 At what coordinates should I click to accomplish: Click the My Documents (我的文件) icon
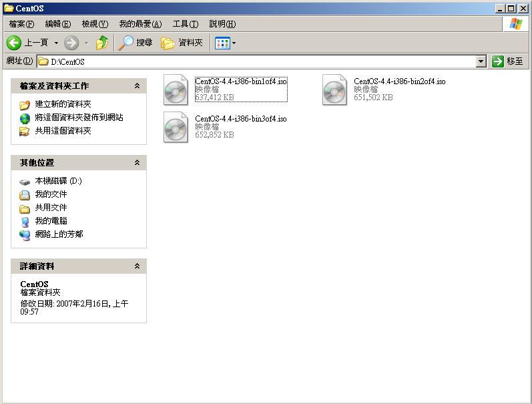(x=25, y=195)
